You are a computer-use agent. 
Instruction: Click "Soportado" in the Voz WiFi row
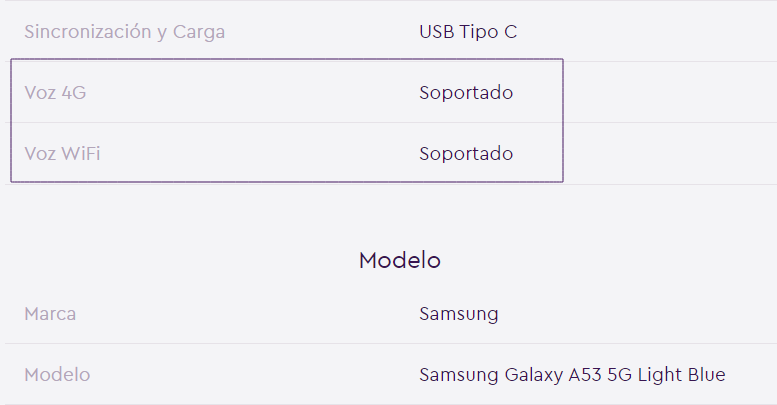click(x=466, y=154)
